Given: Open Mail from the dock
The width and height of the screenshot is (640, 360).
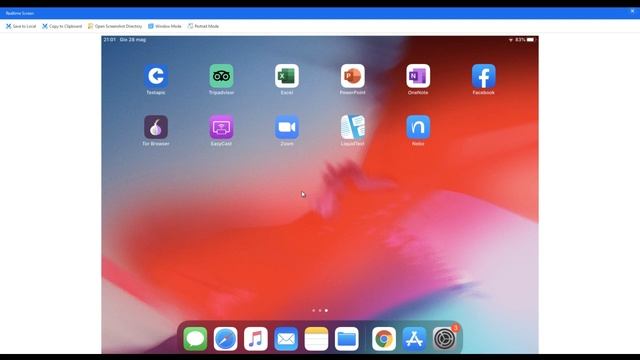Looking at the screenshot, I should (x=286, y=339).
